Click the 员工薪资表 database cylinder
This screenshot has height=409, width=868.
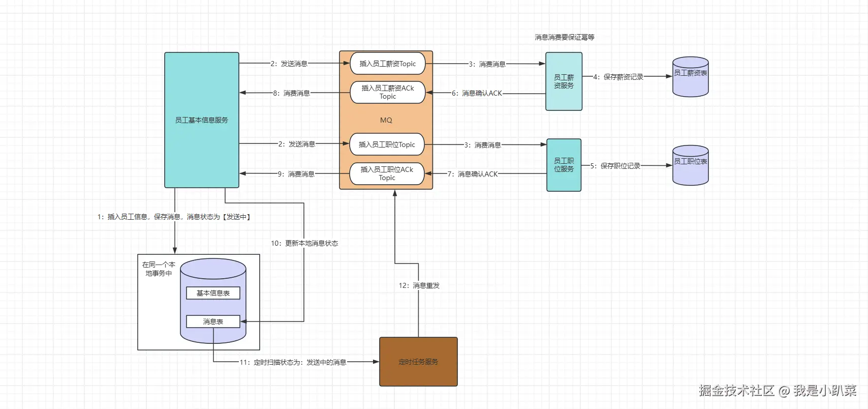[690, 76]
